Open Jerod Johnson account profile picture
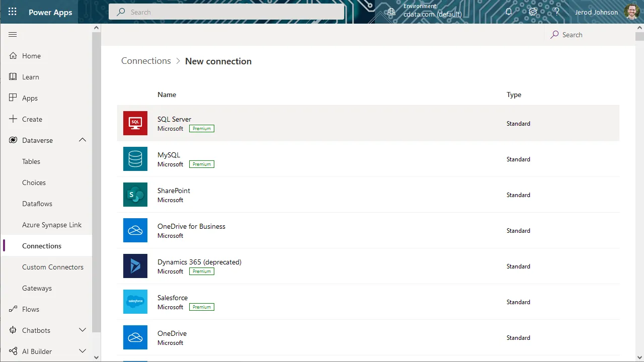 pos(632,12)
